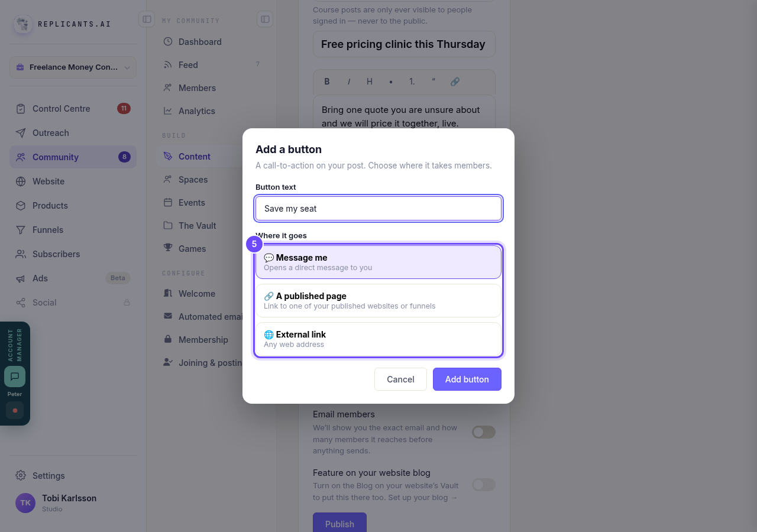Screen dimensions: 757x532
Task: Click the italic formatting icon
Action: click(x=348, y=82)
